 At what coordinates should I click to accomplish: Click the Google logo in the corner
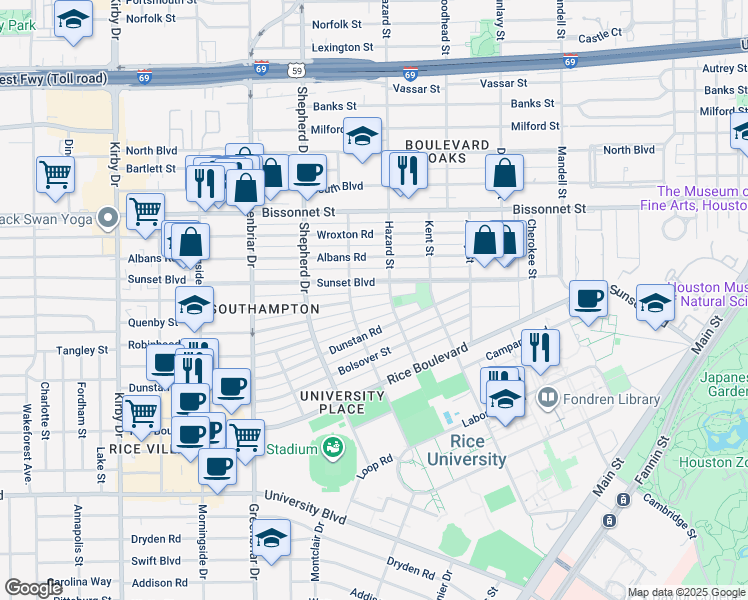[34, 588]
